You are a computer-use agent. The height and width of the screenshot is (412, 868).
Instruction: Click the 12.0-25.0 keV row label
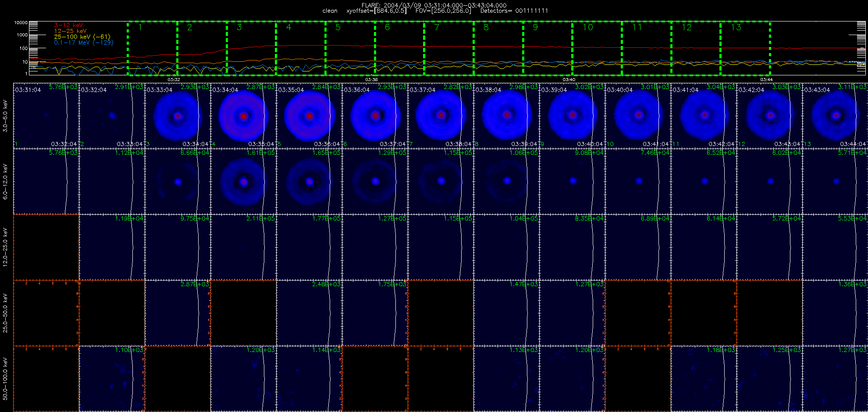coord(5,247)
